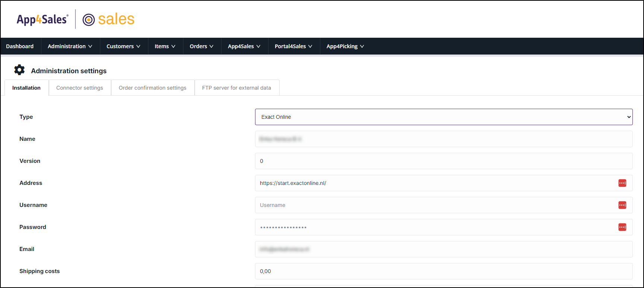Click the Shipping costs field showing 0,00
Viewport: 644px width, 288px height.
pyautogui.click(x=444, y=271)
